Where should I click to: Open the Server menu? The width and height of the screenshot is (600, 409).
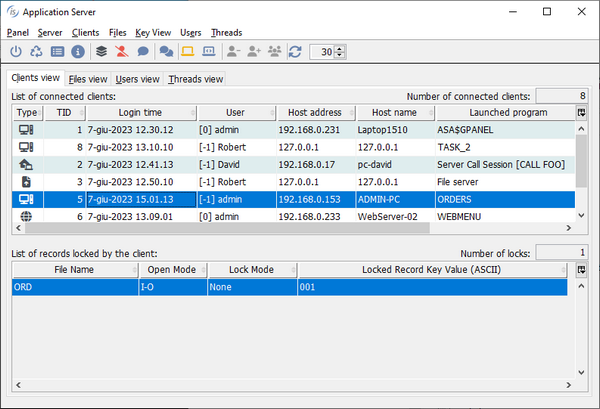50,33
